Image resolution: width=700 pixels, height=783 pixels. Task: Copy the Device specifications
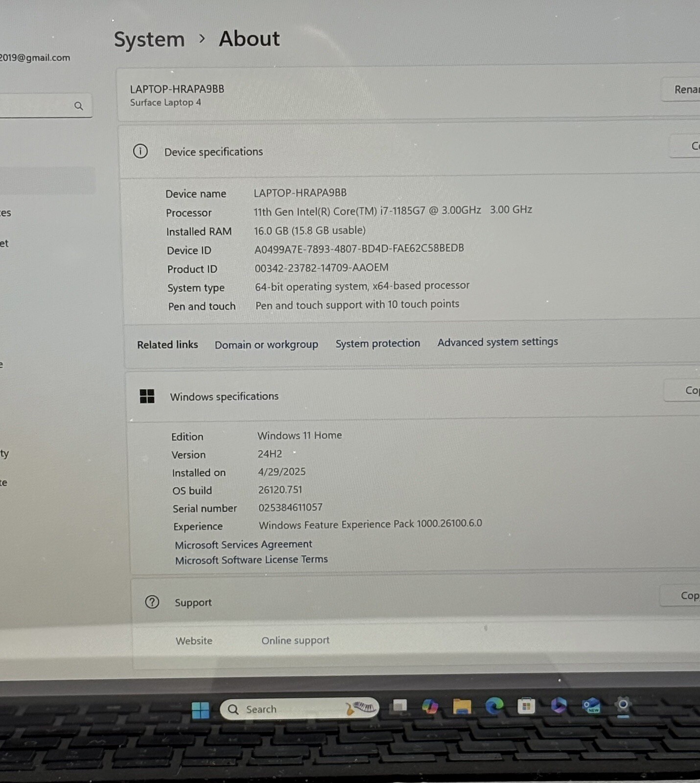[x=685, y=146]
